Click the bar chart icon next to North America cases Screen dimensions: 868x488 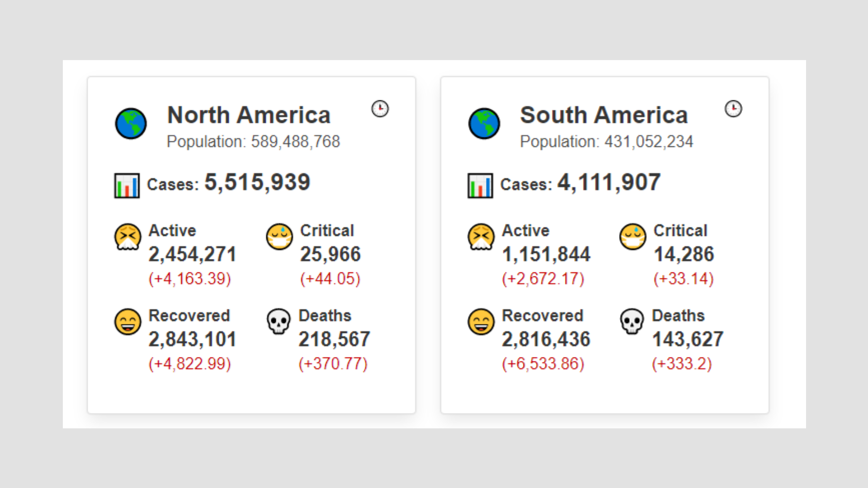pos(127,185)
